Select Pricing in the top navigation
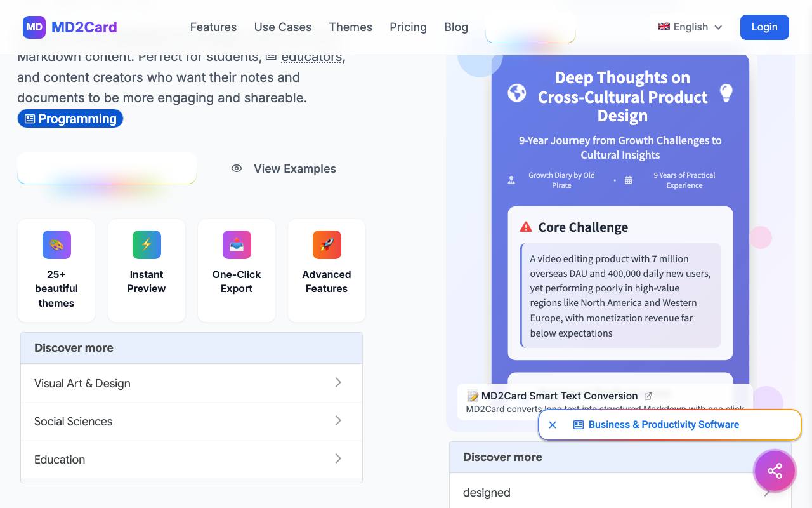The height and width of the screenshot is (508, 812). [x=409, y=27]
